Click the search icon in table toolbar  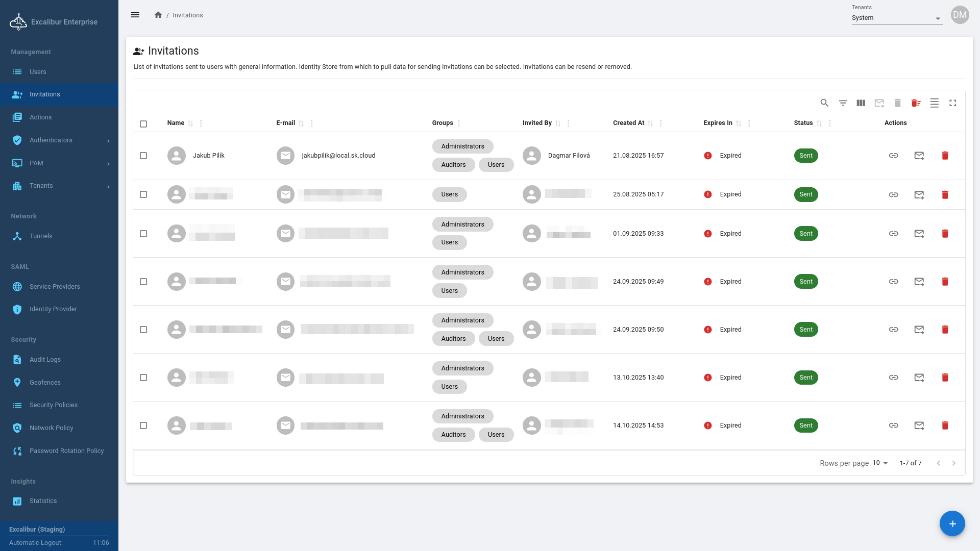point(824,103)
